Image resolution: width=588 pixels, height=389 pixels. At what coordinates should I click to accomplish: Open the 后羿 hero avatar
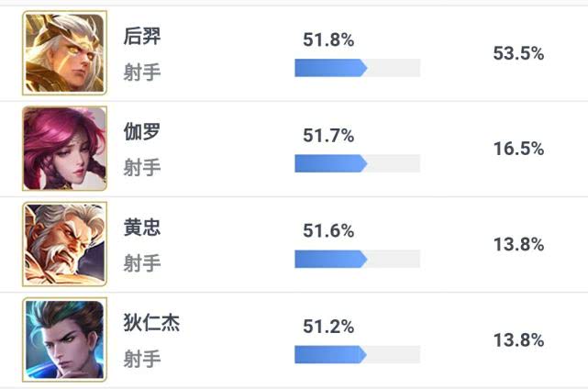(x=64, y=53)
